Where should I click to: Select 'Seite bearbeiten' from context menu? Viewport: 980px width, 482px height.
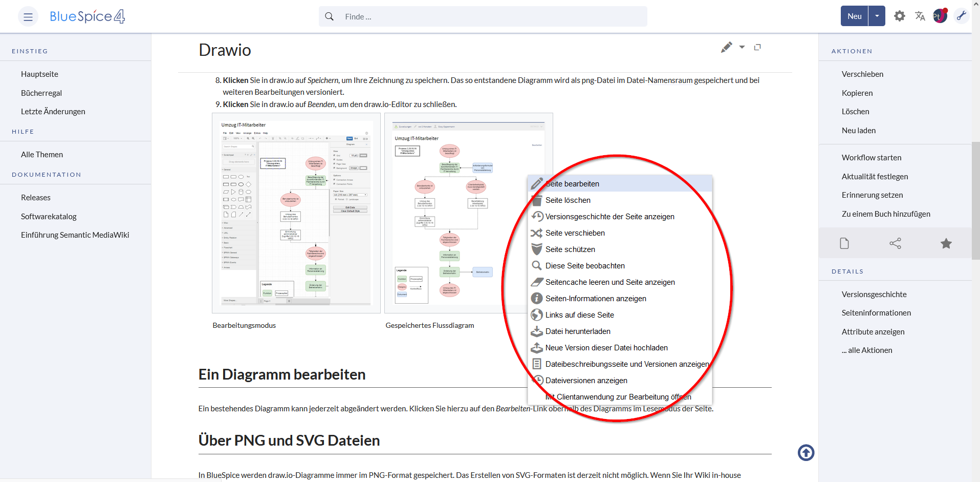pyautogui.click(x=620, y=184)
